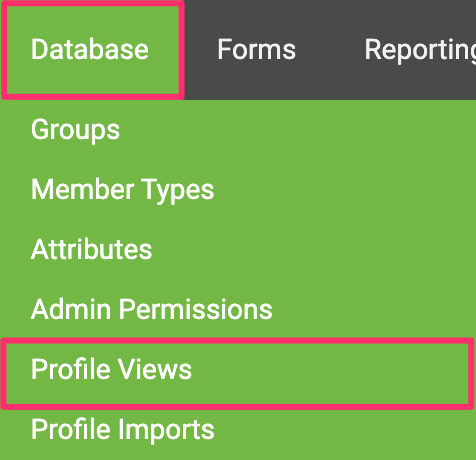Click the Forms navigation item
Screen dimensions: 476x460
click(256, 49)
